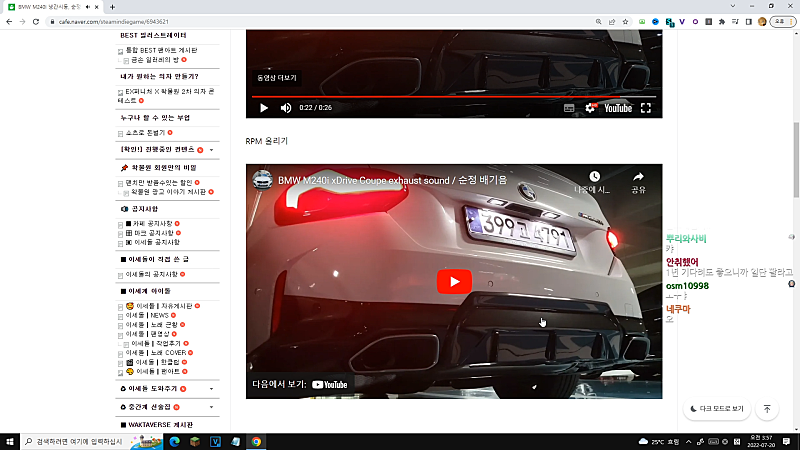Click the scroll-to-top arrow button
This screenshot has width=800, height=450.
click(767, 409)
